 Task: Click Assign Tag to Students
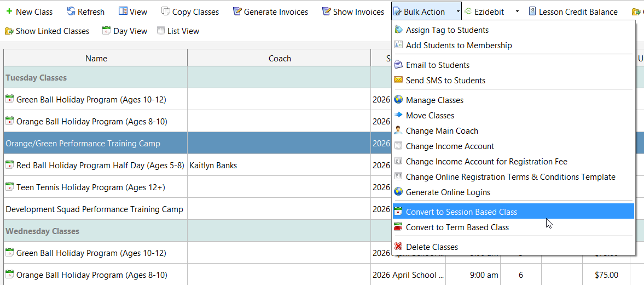(x=447, y=30)
